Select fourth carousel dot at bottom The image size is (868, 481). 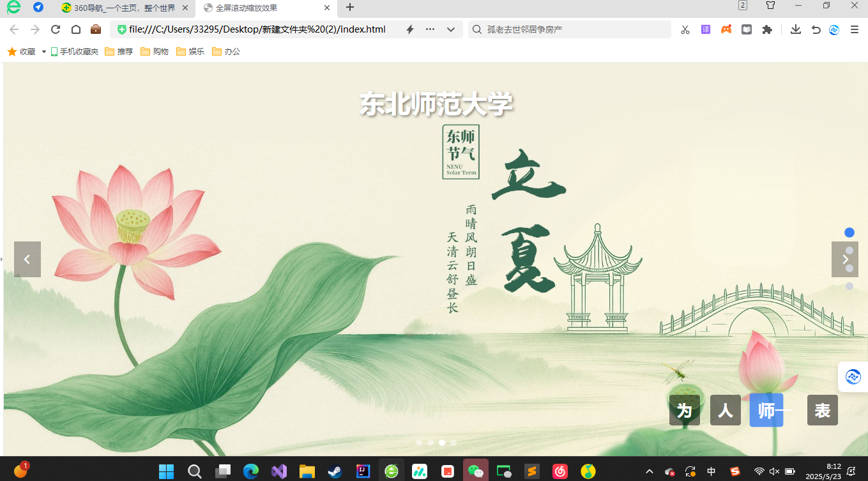click(453, 442)
